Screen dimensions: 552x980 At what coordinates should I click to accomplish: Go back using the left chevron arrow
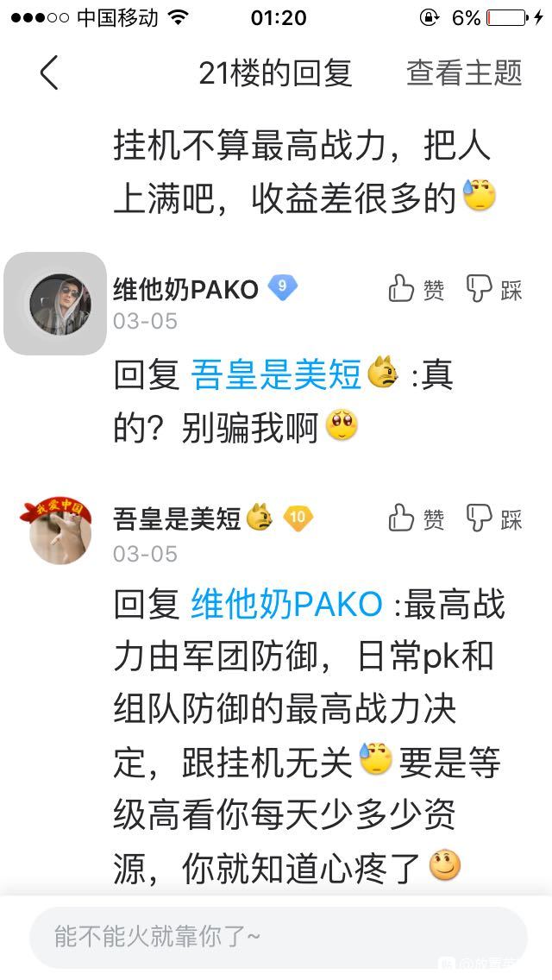click(x=49, y=73)
